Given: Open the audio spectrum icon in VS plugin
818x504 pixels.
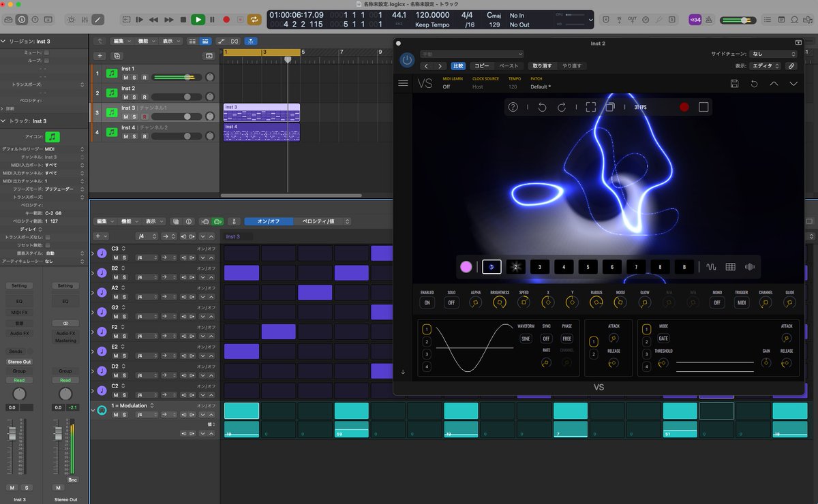Looking at the screenshot, I should [x=749, y=266].
